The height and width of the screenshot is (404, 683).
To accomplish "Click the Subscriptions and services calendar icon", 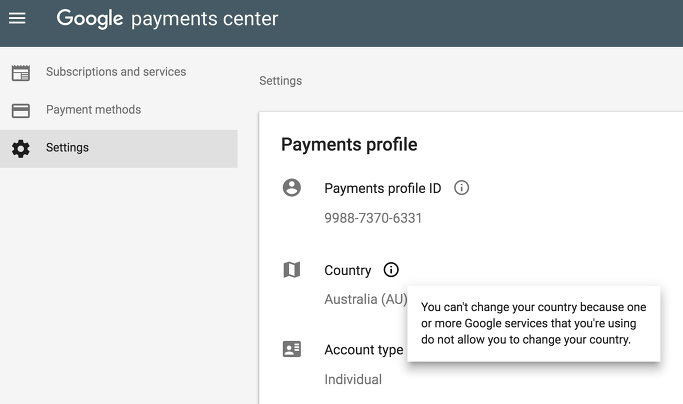I will 20,72.
